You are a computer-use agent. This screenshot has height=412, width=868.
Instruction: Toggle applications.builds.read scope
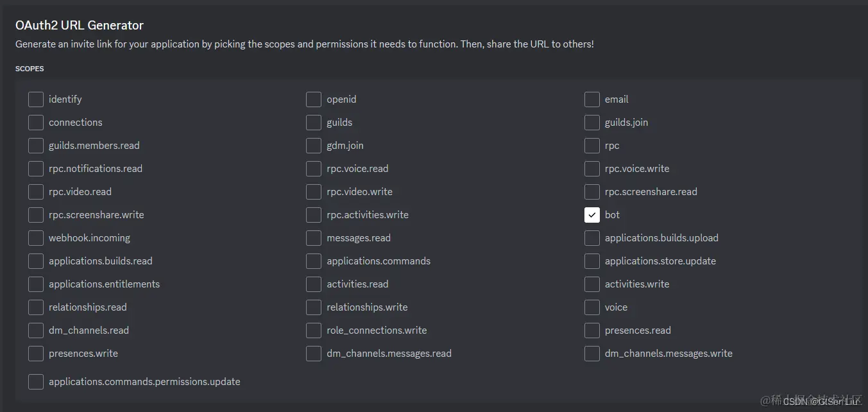pos(36,261)
